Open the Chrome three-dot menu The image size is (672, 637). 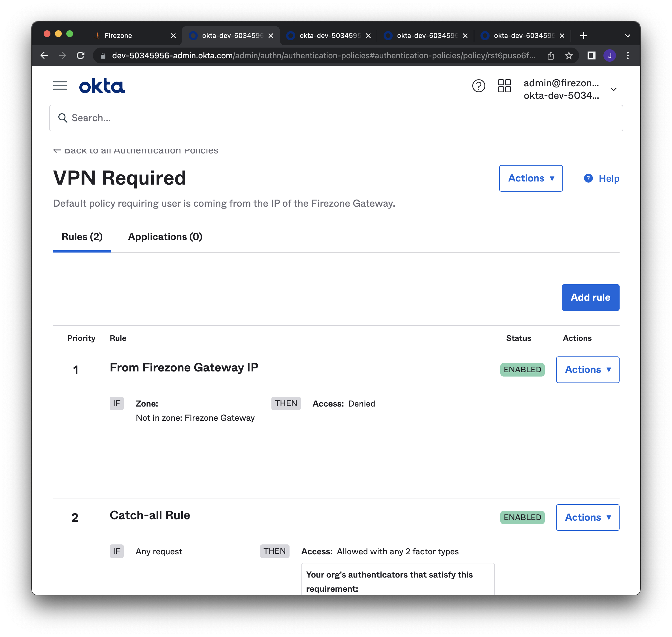(628, 55)
